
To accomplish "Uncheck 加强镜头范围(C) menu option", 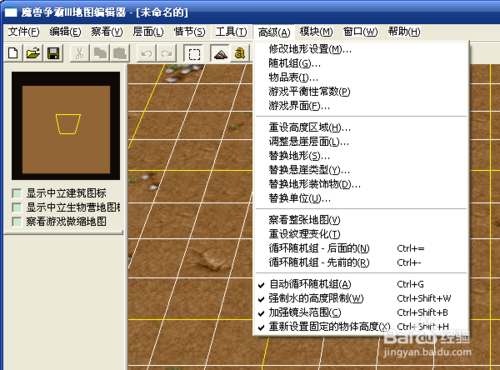I will pos(361,313).
